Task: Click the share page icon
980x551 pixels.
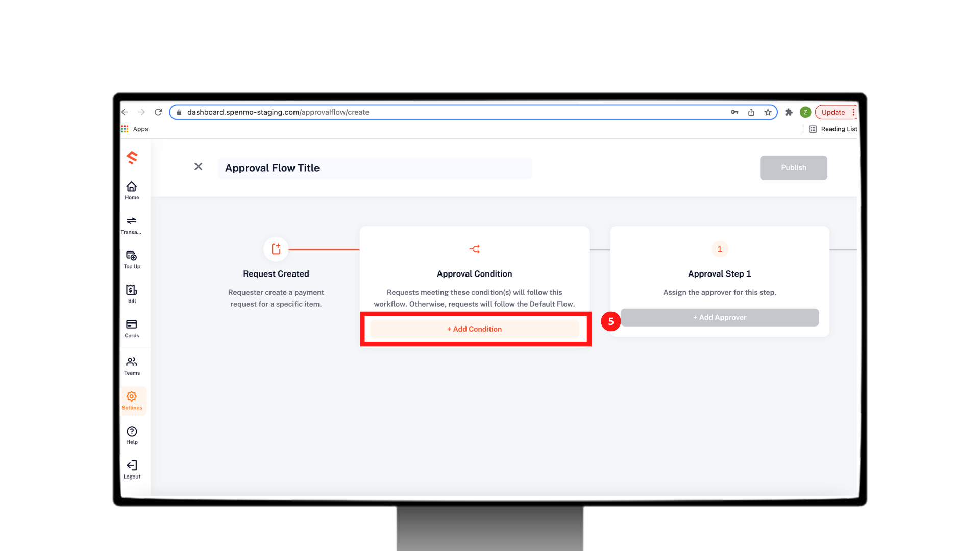Action: pos(751,112)
